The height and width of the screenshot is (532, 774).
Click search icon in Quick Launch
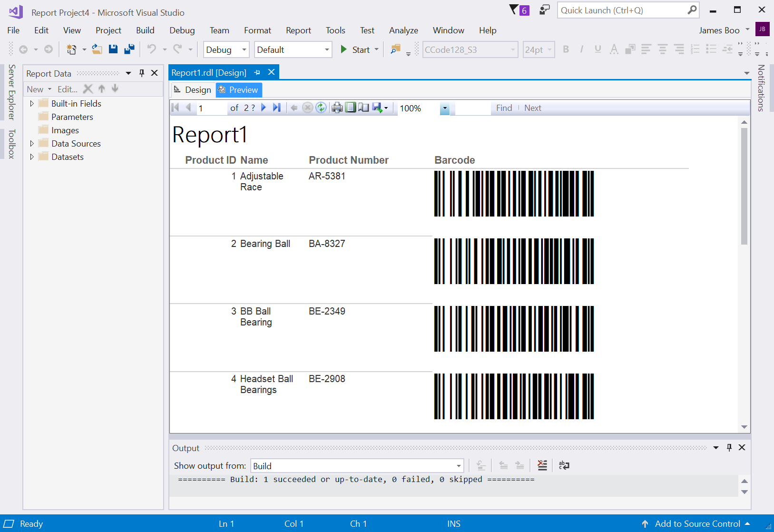click(x=692, y=10)
